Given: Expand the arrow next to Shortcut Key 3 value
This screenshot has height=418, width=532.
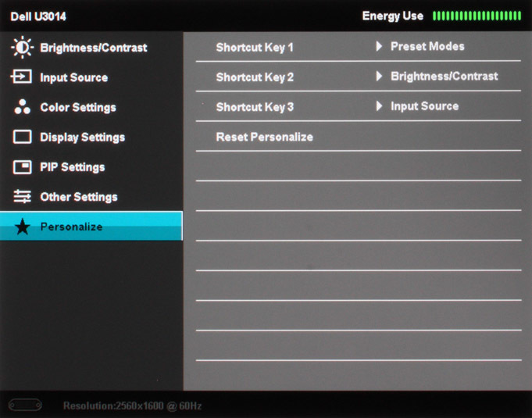Looking at the screenshot, I should click(379, 105).
